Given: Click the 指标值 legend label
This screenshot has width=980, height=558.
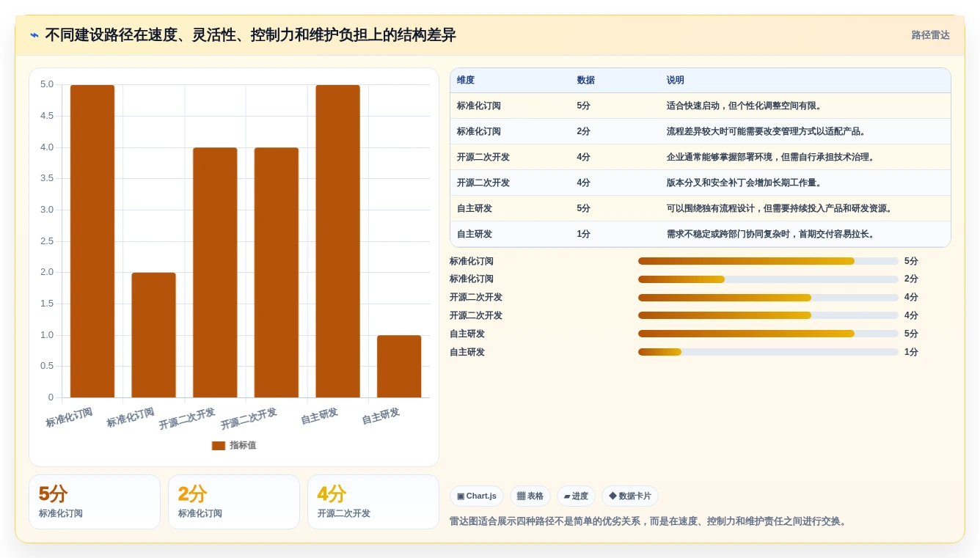Looking at the screenshot, I should pyautogui.click(x=243, y=446).
